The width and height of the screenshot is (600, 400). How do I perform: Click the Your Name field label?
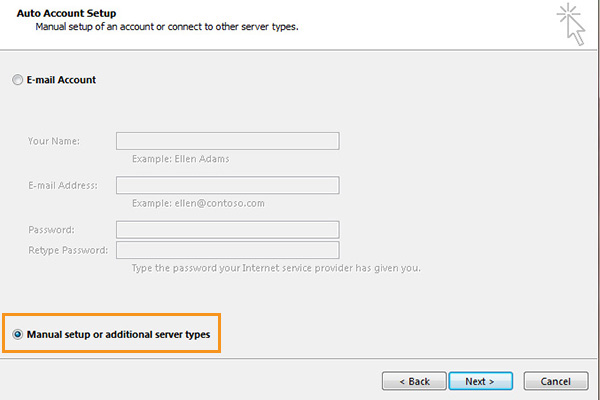(x=54, y=141)
